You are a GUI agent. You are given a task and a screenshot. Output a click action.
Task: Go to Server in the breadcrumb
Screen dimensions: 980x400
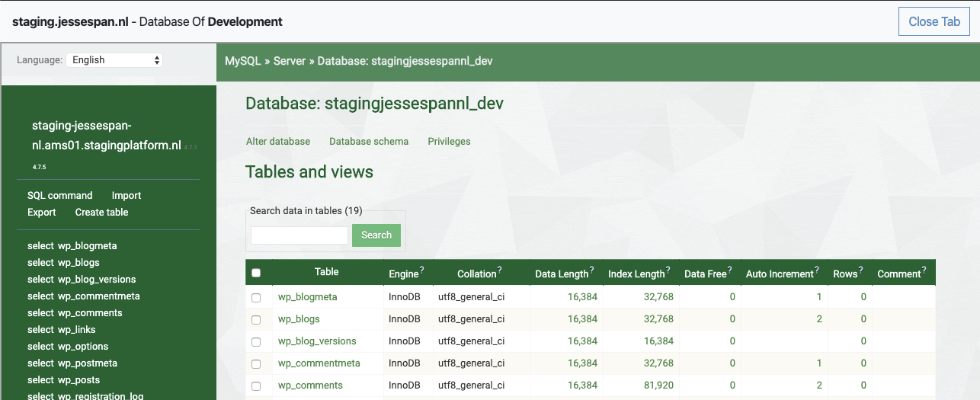click(x=289, y=61)
